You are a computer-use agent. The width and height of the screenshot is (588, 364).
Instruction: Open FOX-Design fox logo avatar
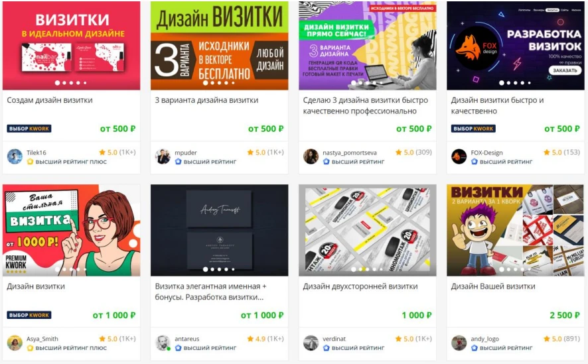pyautogui.click(x=459, y=156)
